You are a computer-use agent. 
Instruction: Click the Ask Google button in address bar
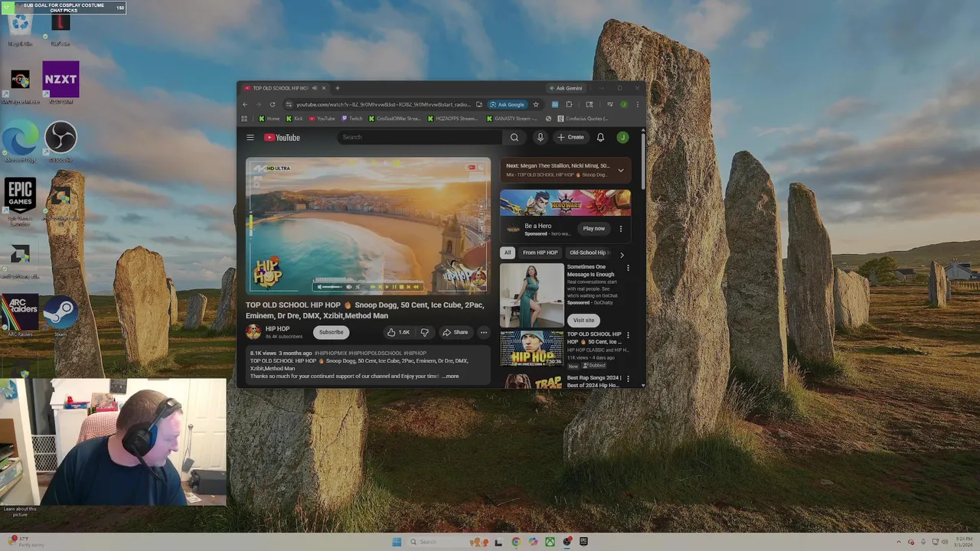508,105
